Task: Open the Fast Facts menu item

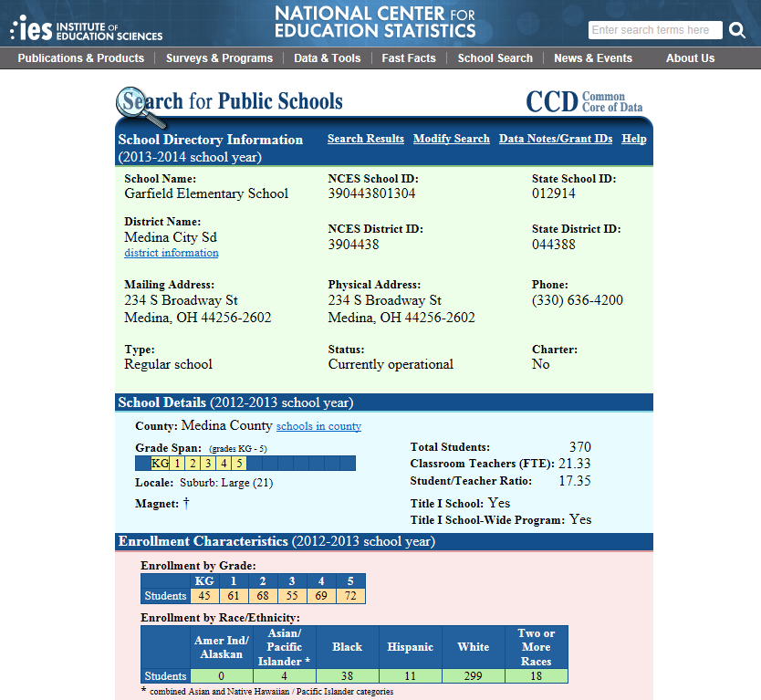Action: [409, 58]
